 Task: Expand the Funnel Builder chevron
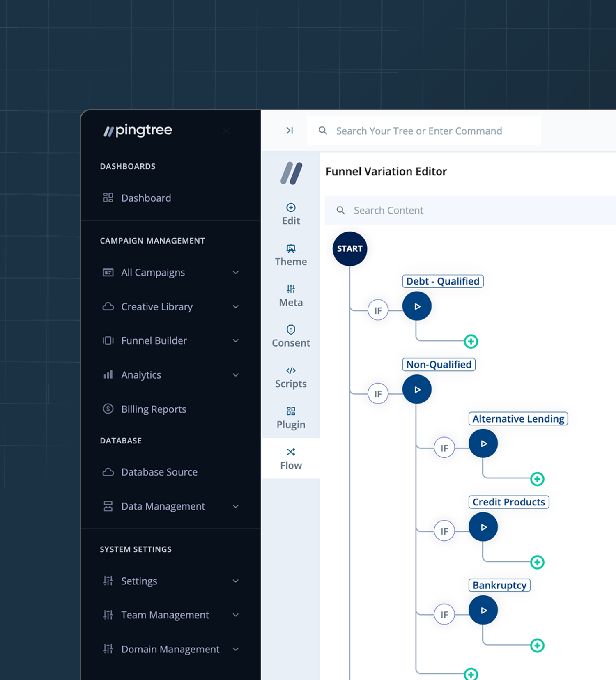(236, 341)
